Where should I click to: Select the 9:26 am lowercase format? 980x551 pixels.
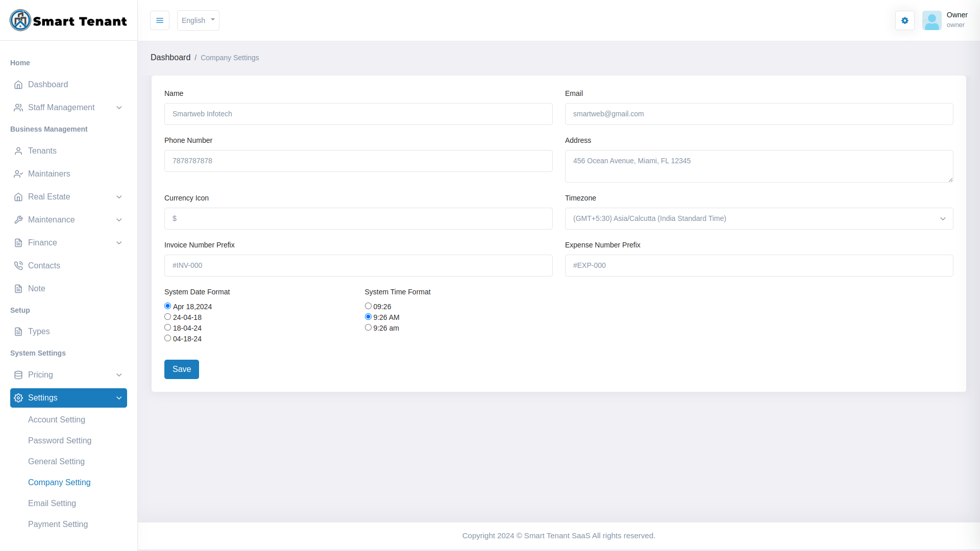[368, 327]
